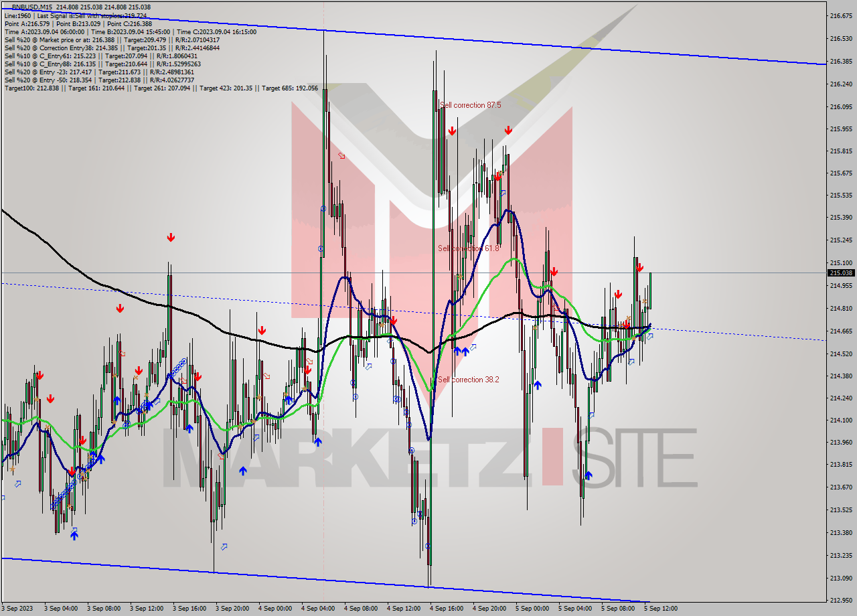Click the 213.670 price axis label

[840, 487]
